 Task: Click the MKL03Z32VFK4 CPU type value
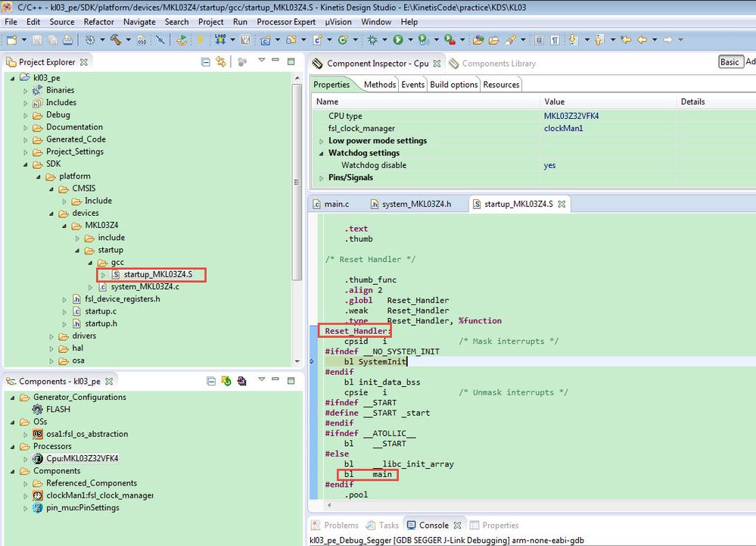coord(571,116)
